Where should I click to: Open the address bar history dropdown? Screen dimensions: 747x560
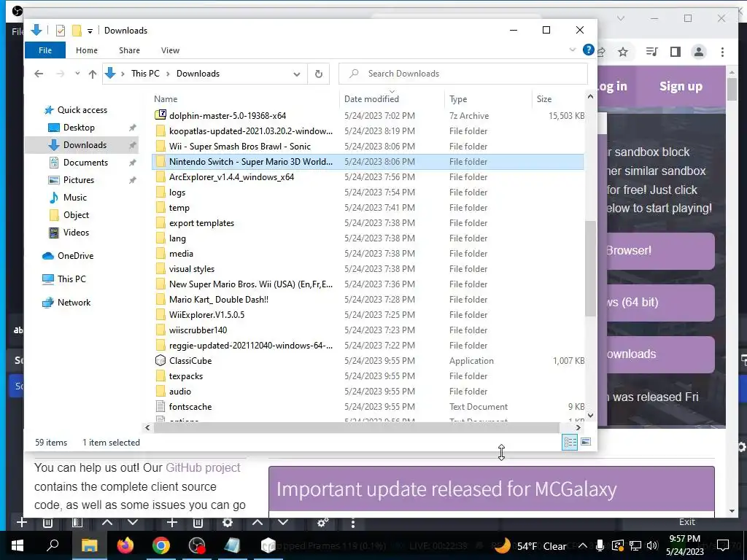click(297, 74)
